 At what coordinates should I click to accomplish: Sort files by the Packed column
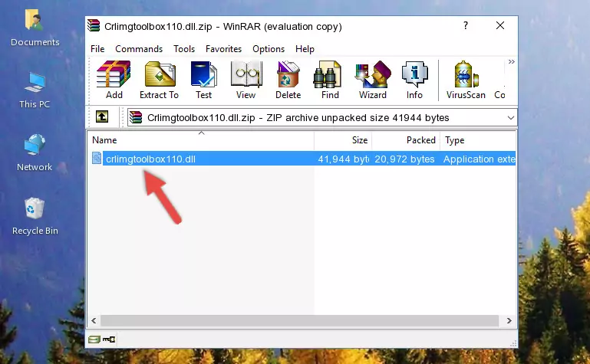click(406, 140)
